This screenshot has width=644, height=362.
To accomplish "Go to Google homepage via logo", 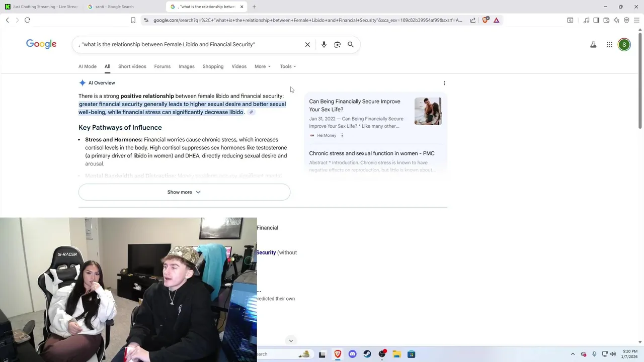I will pos(41,44).
